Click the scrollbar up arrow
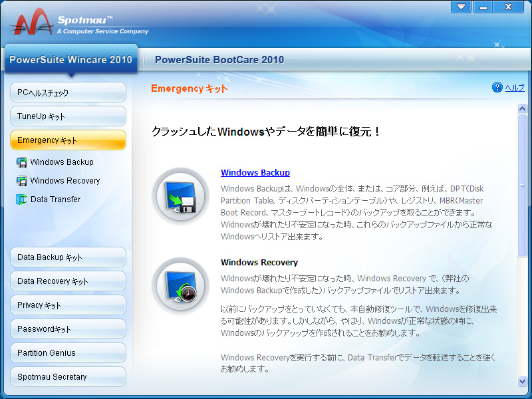Image resolution: width=532 pixels, height=399 pixels. point(522,109)
